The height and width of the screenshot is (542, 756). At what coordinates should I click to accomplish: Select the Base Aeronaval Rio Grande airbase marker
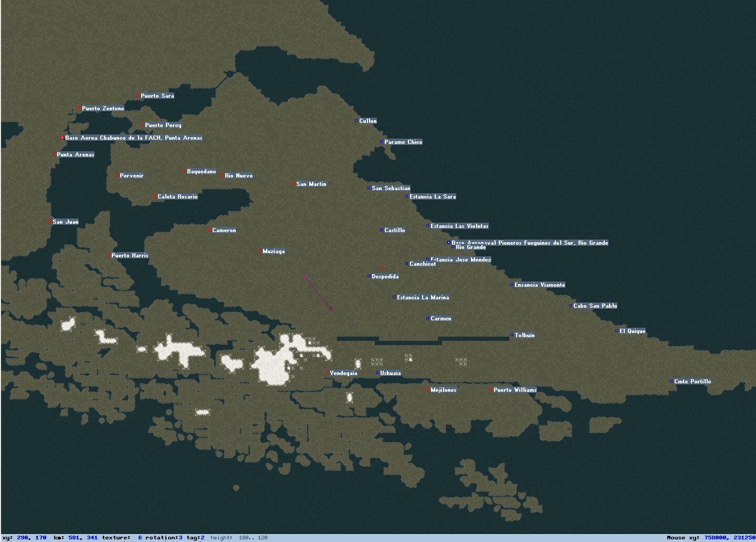point(448,243)
